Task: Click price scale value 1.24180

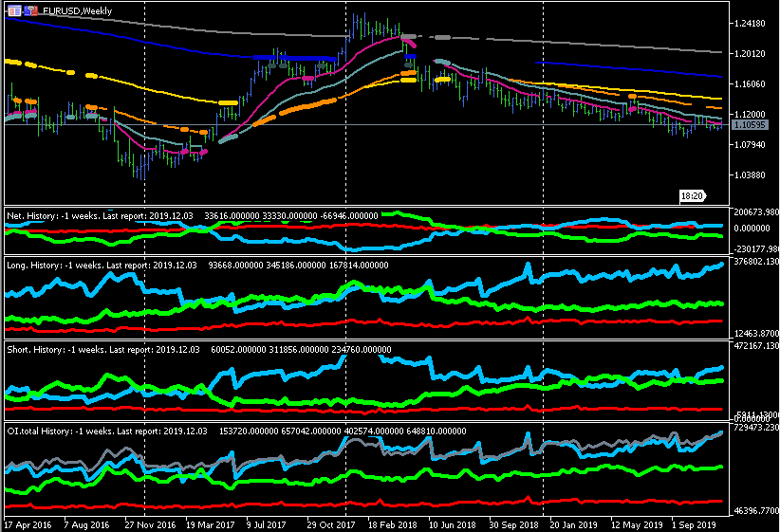Action: coord(750,23)
